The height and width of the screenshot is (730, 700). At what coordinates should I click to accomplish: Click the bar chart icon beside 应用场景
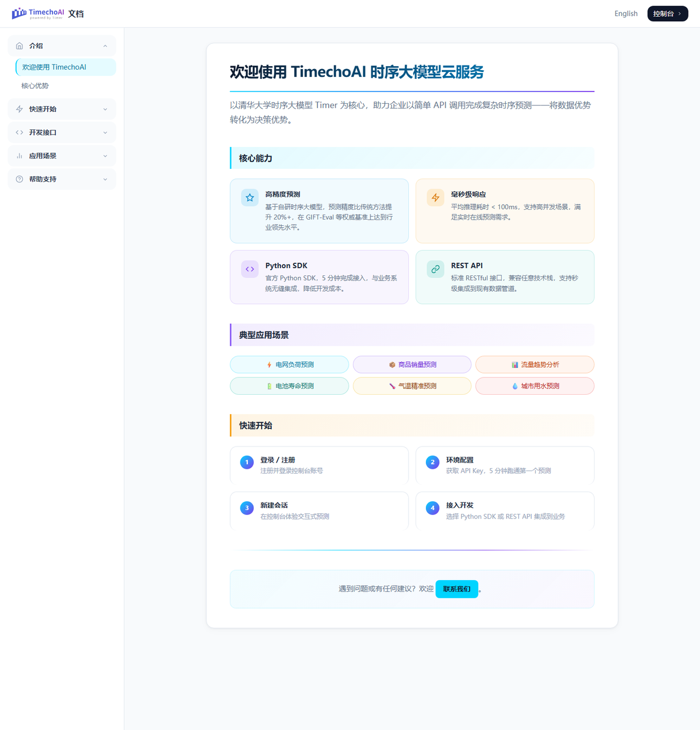pyautogui.click(x=19, y=156)
